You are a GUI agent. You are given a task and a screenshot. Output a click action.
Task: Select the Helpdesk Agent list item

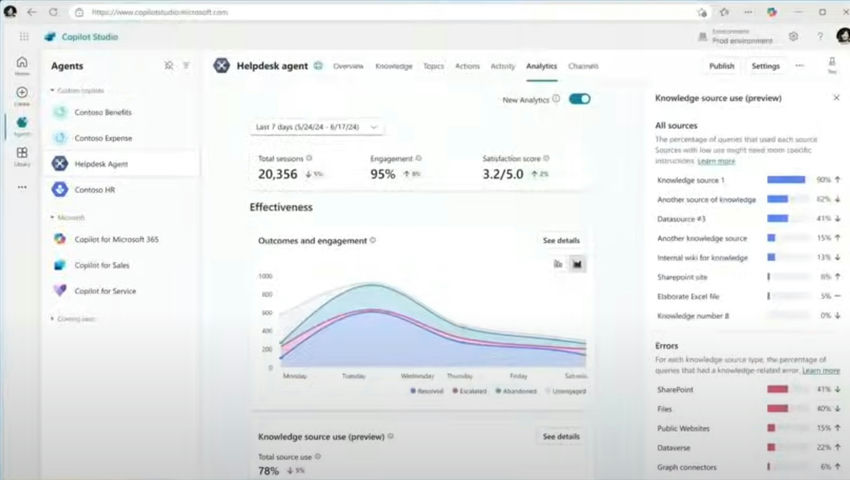pos(121,163)
